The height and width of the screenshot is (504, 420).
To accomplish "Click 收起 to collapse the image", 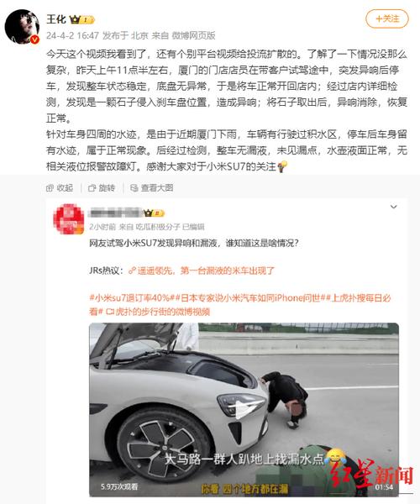I will point(60,187).
